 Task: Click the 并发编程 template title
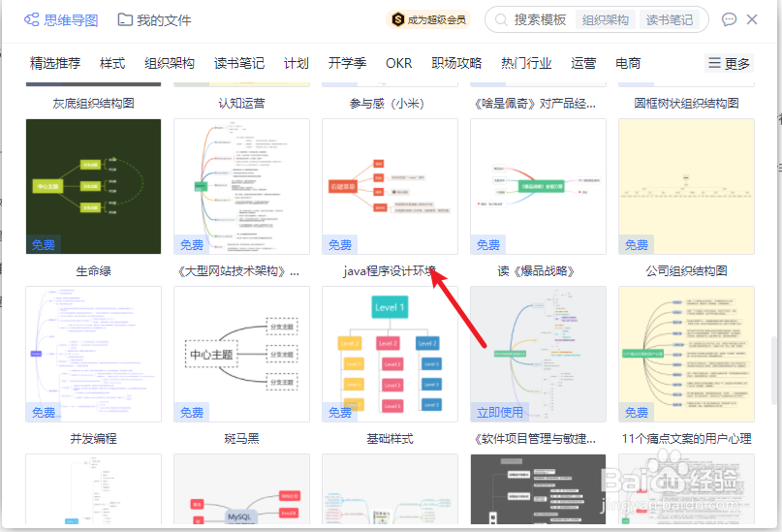pyautogui.click(x=93, y=439)
